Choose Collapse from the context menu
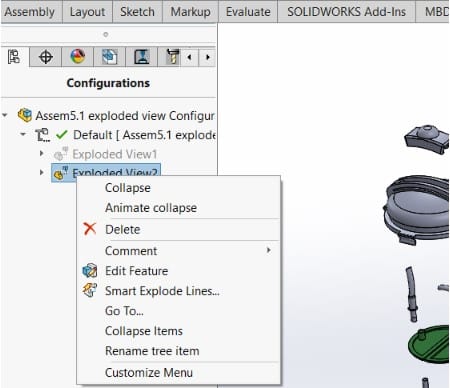This screenshot has width=450, height=388. pyautogui.click(x=179, y=188)
